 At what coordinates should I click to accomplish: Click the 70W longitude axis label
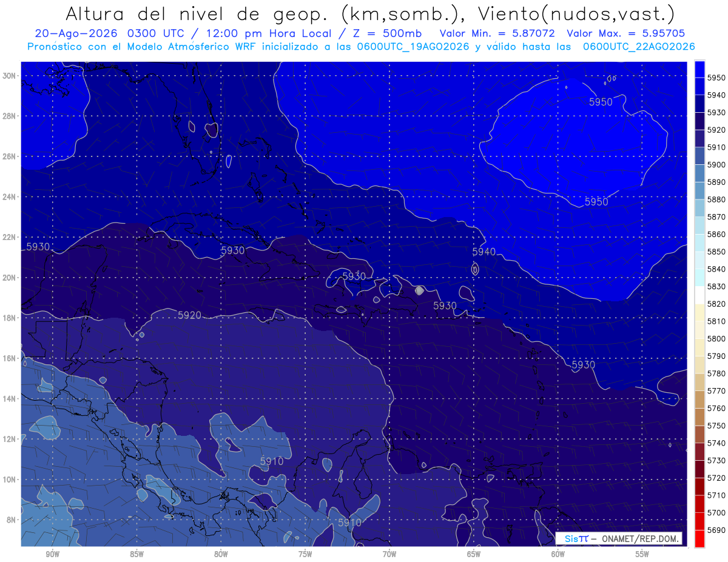pos(389,554)
